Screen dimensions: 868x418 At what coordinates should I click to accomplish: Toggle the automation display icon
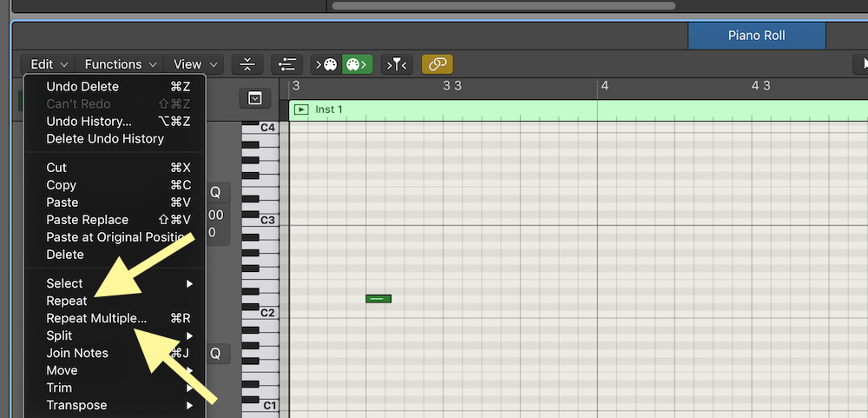point(286,64)
